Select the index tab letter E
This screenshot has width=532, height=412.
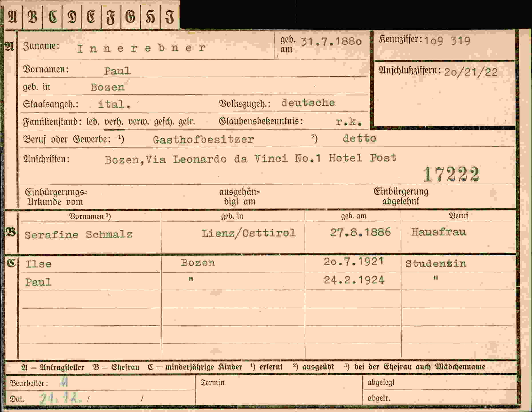[91, 17]
